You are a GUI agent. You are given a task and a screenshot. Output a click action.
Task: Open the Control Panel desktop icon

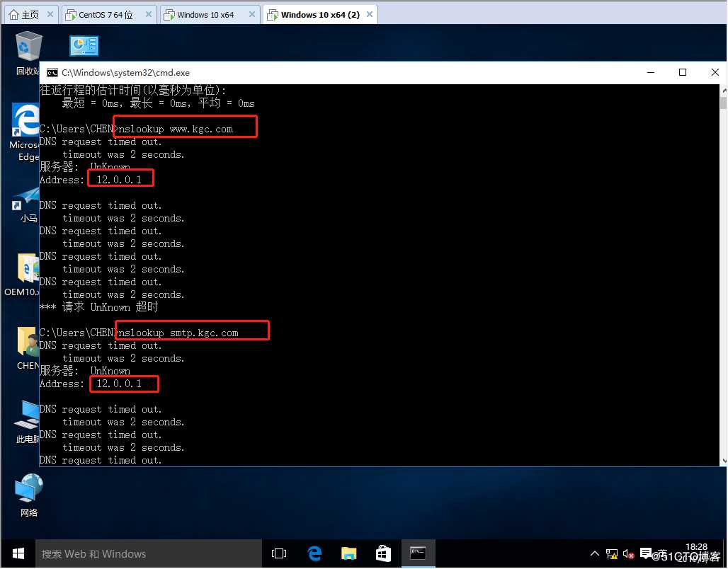(84, 45)
